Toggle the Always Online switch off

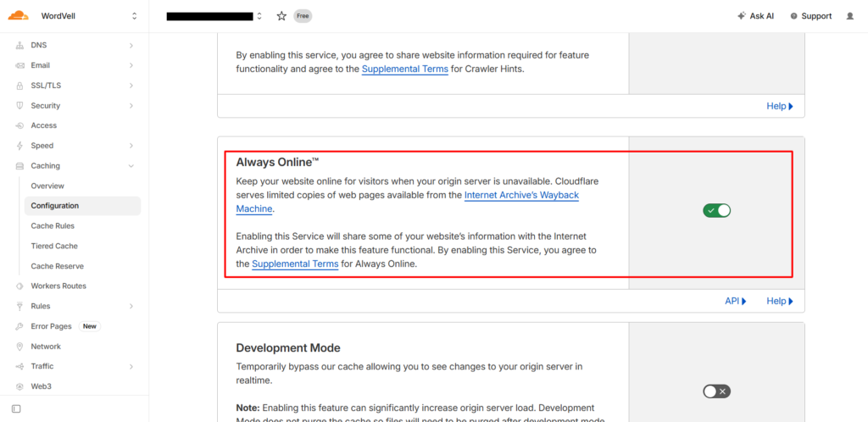pos(717,210)
